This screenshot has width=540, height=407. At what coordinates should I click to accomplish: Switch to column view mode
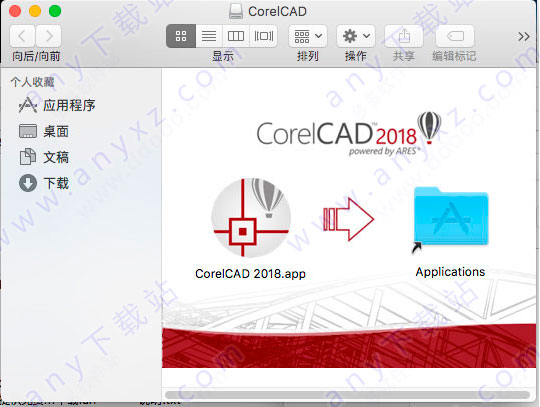point(236,36)
